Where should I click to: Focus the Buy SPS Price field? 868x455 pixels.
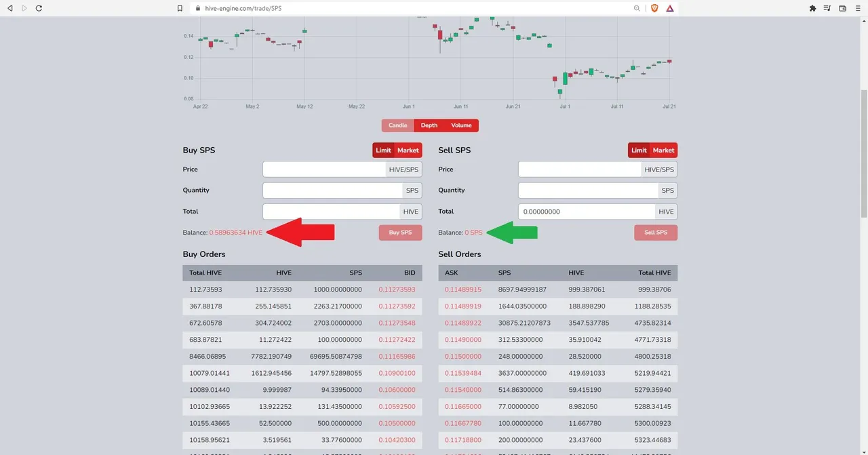[x=324, y=170]
